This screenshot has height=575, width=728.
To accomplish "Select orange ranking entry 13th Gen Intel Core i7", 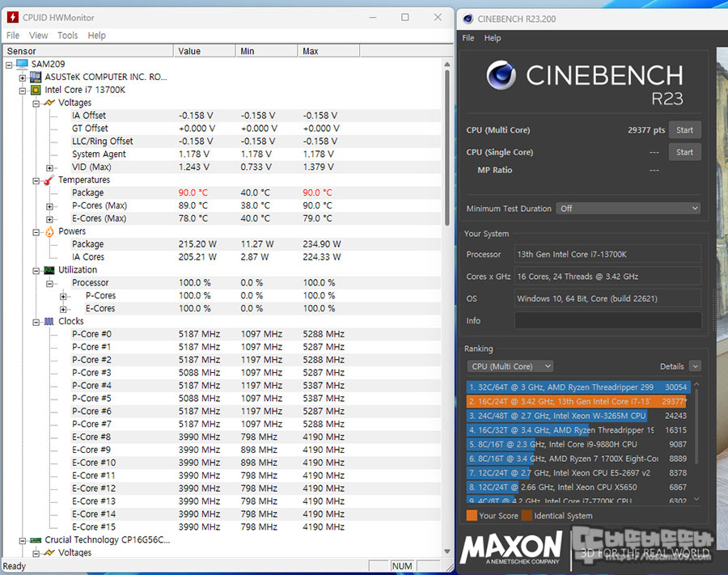I will (x=578, y=401).
